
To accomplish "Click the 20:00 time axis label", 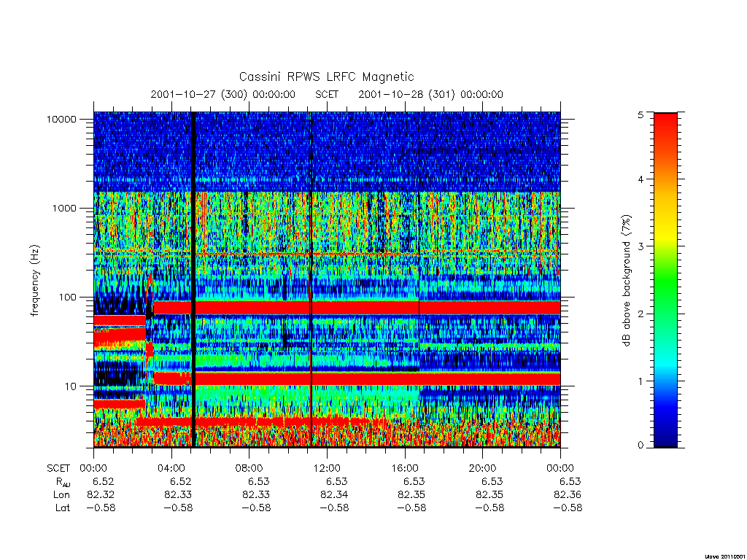I will click(482, 468).
